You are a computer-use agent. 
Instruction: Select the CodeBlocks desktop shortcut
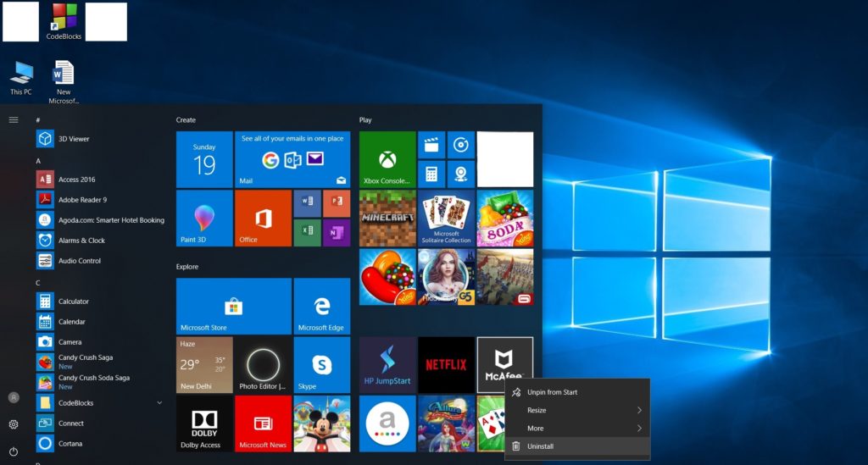click(64, 22)
